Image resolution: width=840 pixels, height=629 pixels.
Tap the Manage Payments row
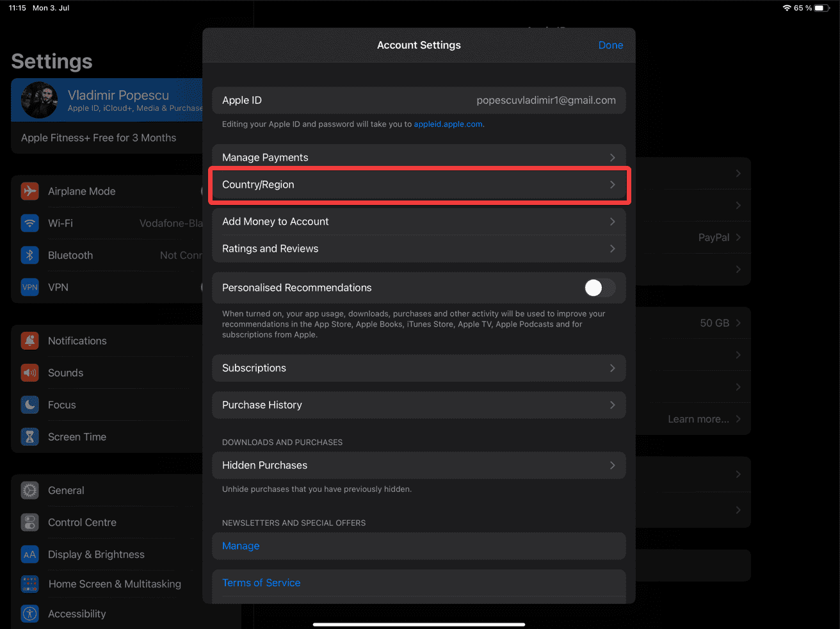pyautogui.click(x=419, y=158)
